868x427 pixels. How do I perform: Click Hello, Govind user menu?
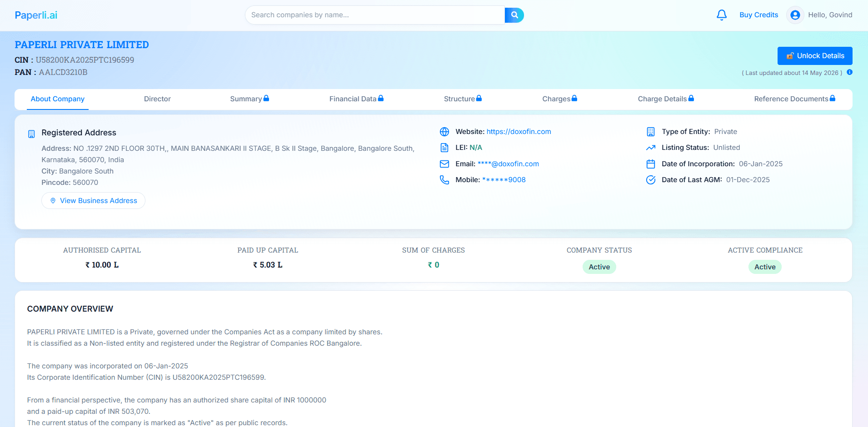(830, 15)
